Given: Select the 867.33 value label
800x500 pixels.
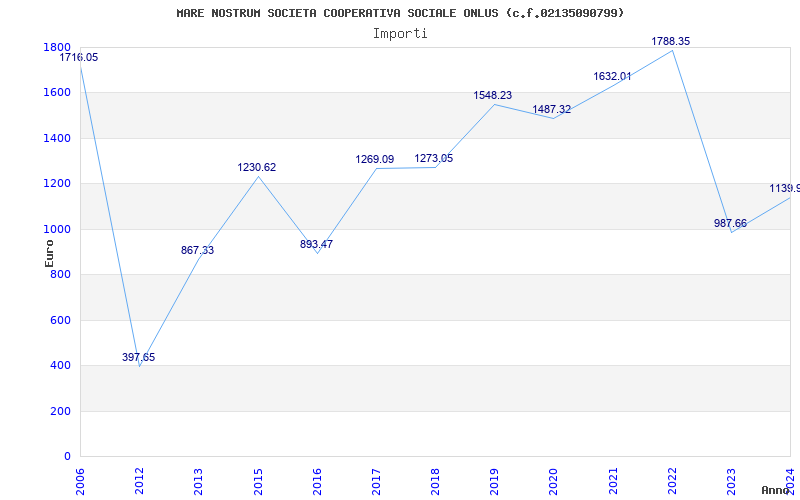Looking at the screenshot, I should coord(197,251).
